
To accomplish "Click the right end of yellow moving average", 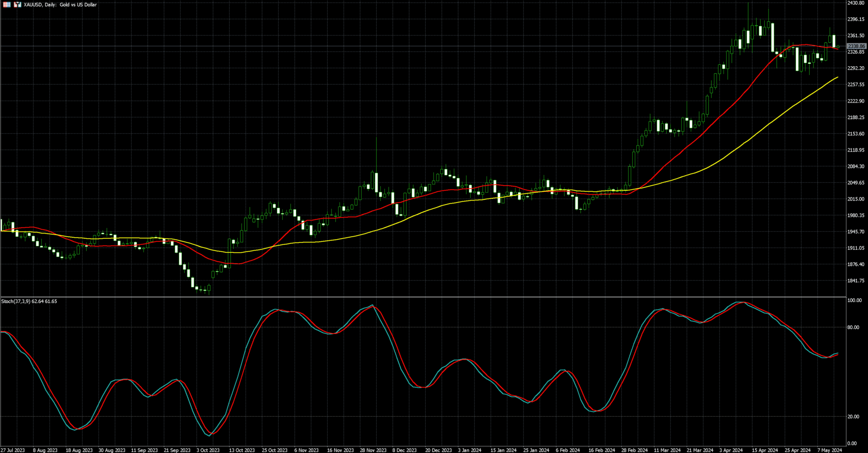I will pyautogui.click(x=837, y=78).
